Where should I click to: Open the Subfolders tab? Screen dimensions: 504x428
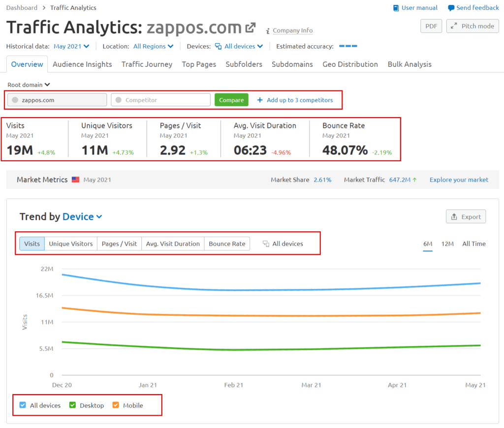pos(244,64)
